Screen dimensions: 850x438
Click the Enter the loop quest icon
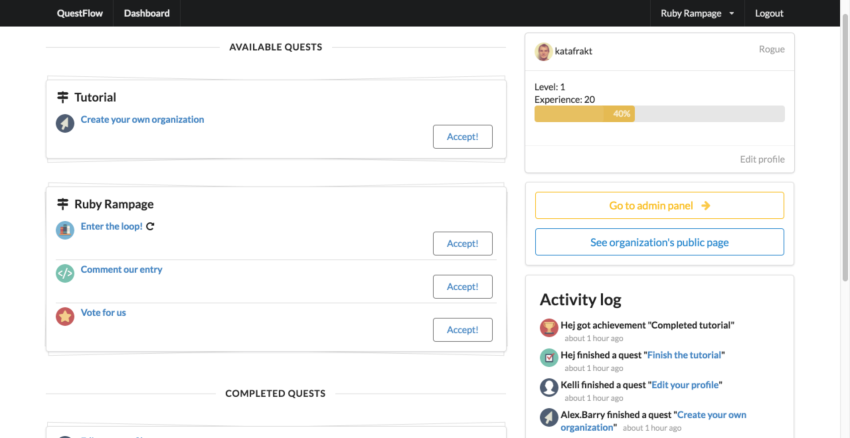(x=65, y=230)
